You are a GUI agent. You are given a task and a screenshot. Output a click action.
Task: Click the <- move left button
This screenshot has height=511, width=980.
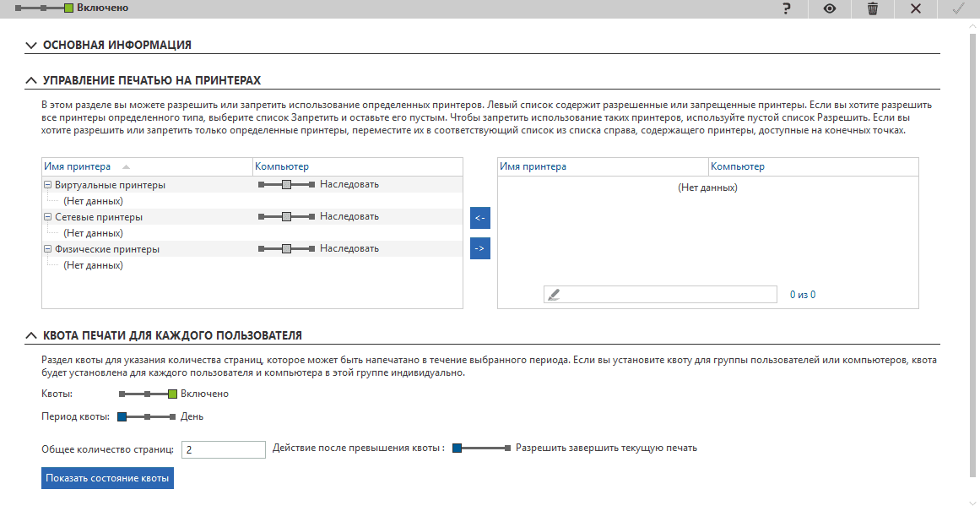[x=480, y=218]
